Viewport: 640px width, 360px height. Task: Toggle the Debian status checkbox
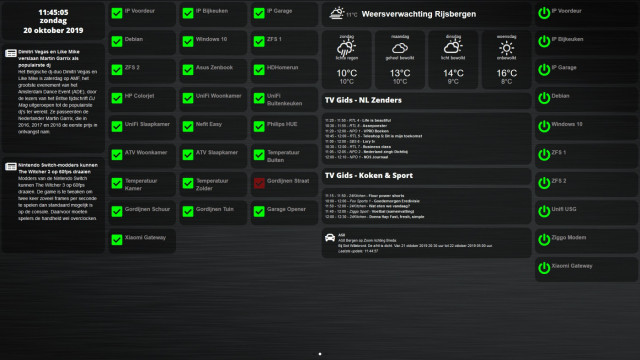(x=117, y=41)
